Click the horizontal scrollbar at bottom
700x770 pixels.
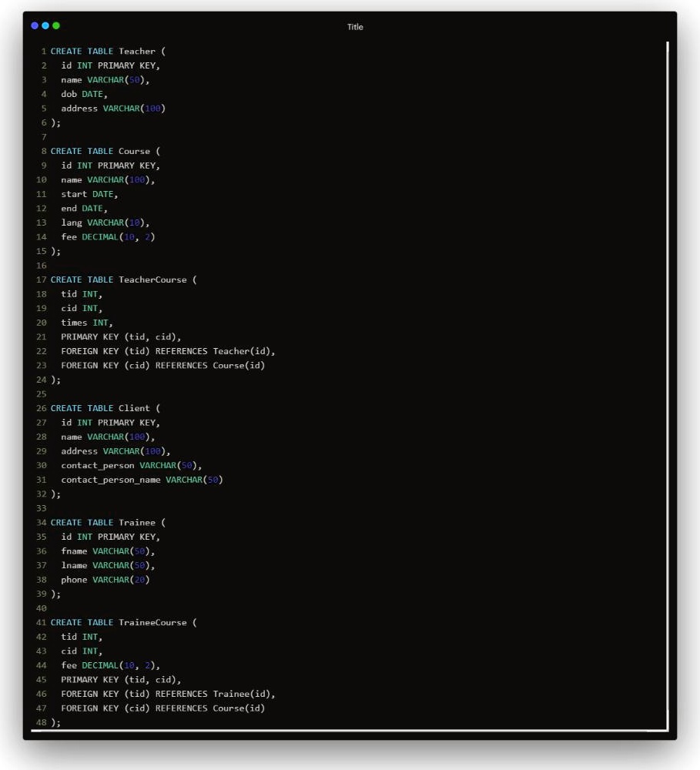[x=349, y=731]
